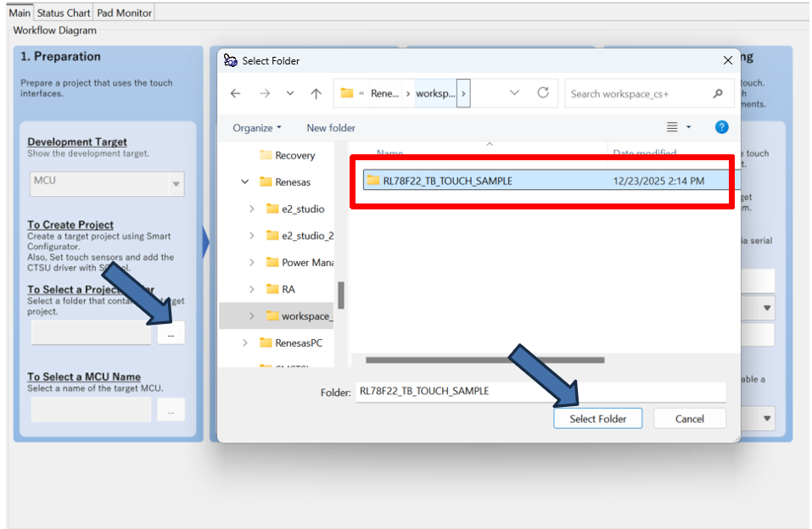Select the Renesas folder in tree

(285, 181)
